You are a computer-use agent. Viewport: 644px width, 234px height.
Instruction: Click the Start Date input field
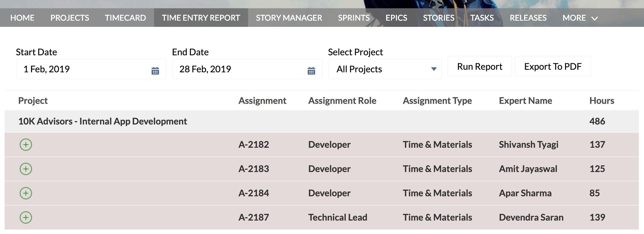coord(91,69)
